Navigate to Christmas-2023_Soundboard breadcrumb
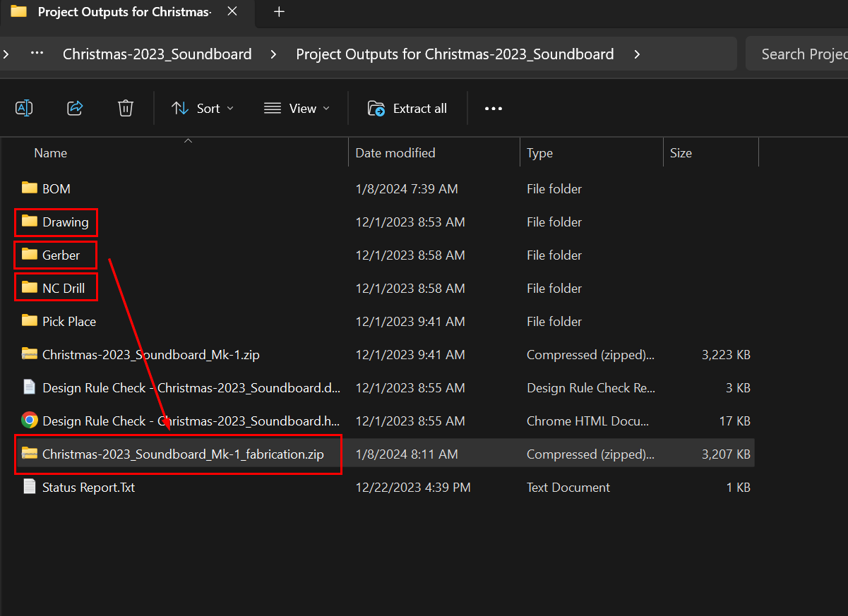The image size is (848, 616). click(157, 54)
